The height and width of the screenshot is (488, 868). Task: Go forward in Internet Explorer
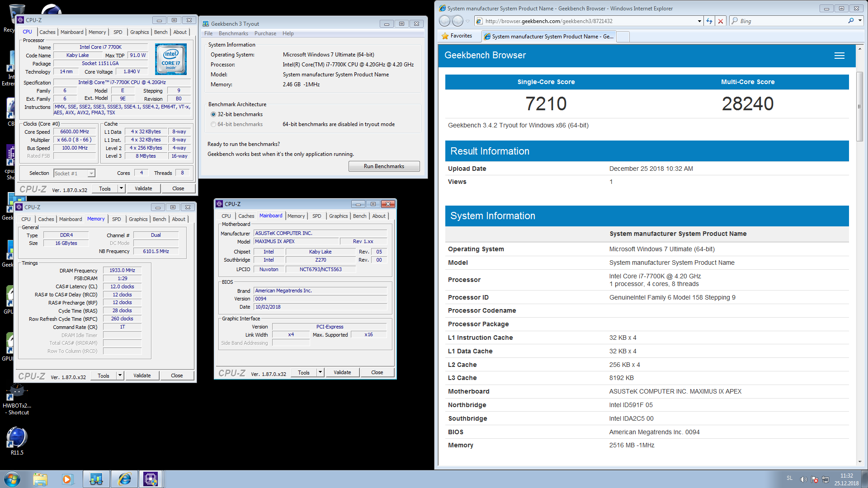point(458,21)
